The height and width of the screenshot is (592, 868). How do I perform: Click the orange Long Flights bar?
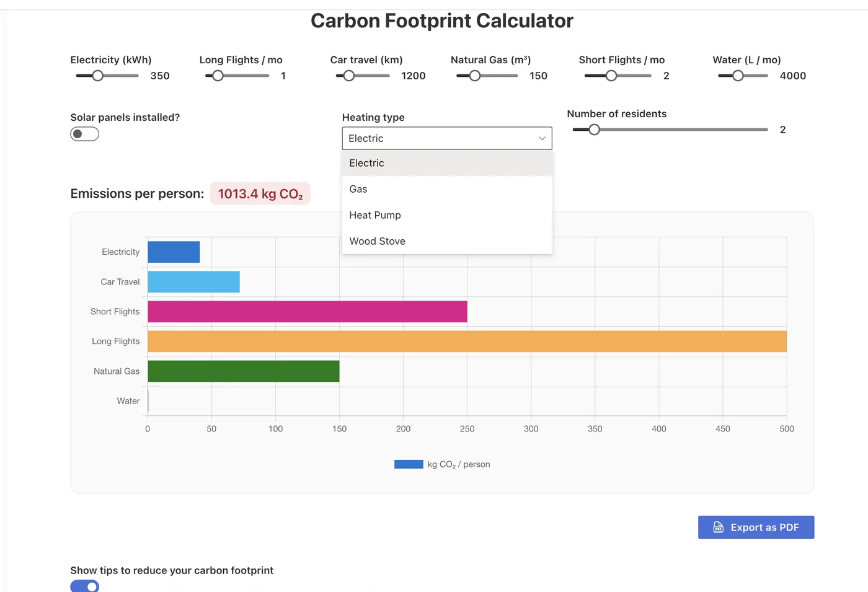coord(467,342)
